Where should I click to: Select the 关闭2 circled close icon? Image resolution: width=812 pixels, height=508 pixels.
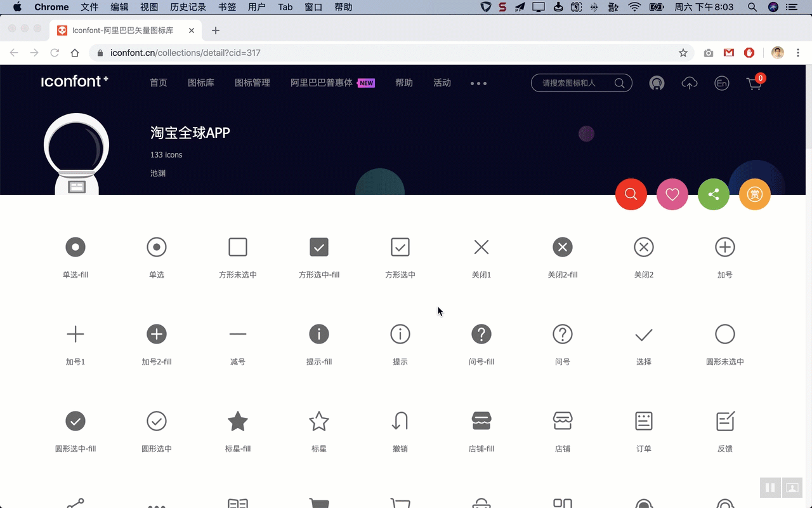(x=644, y=247)
